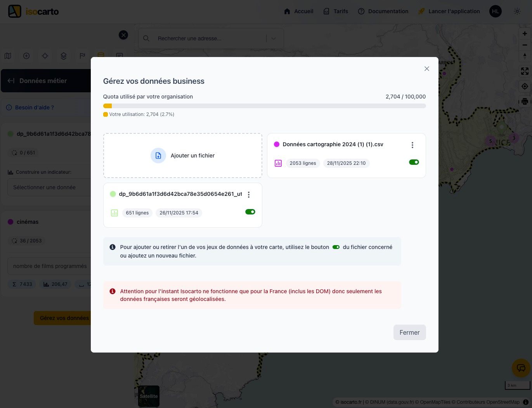Click the magenta color dot of Données cartographie
Image resolution: width=532 pixels, height=408 pixels.
(277, 144)
